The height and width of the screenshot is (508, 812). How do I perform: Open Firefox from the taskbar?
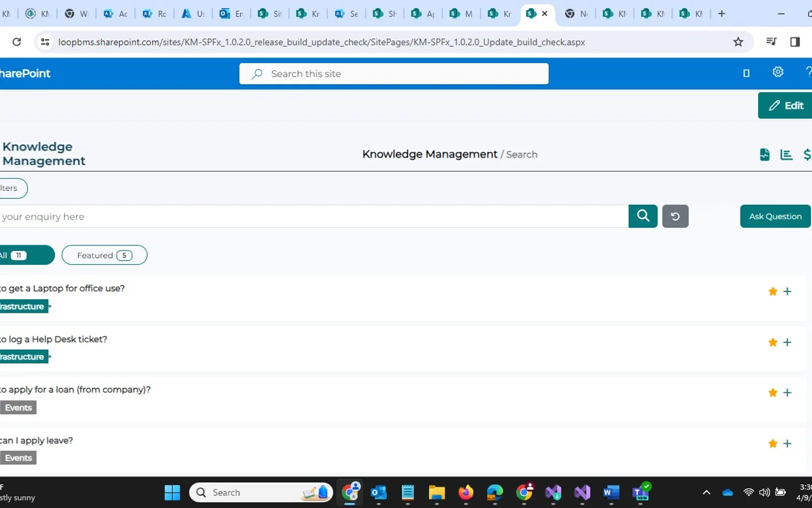(465, 492)
